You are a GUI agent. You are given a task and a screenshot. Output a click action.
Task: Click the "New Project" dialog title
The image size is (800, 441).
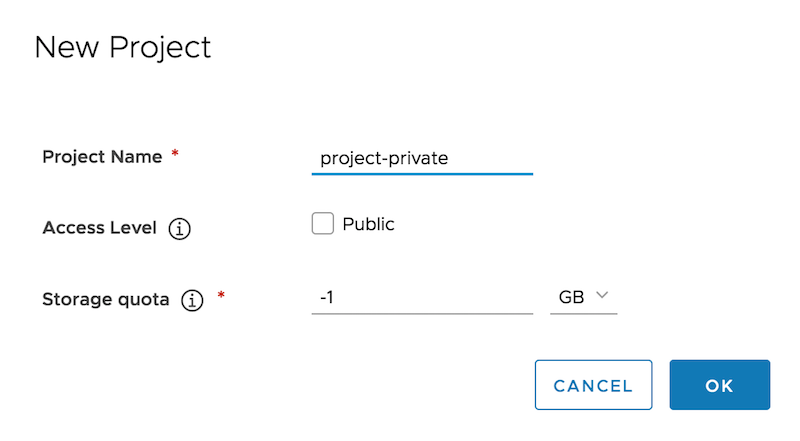(x=123, y=48)
